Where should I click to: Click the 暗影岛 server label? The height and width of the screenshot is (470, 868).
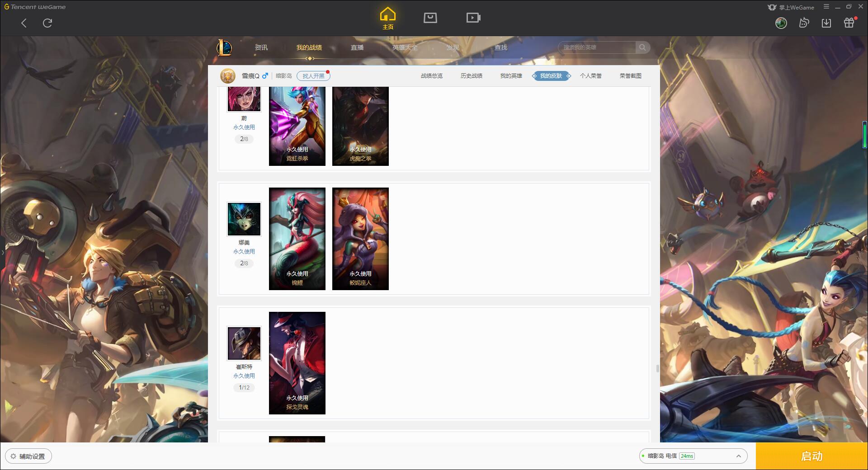click(284, 76)
